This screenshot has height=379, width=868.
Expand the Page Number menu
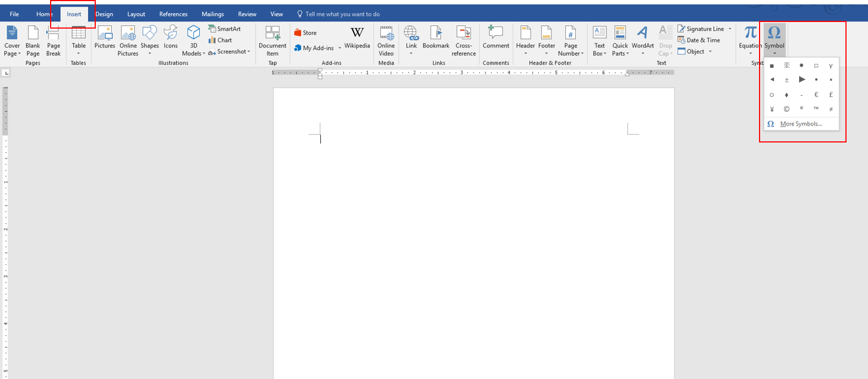(571, 41)
